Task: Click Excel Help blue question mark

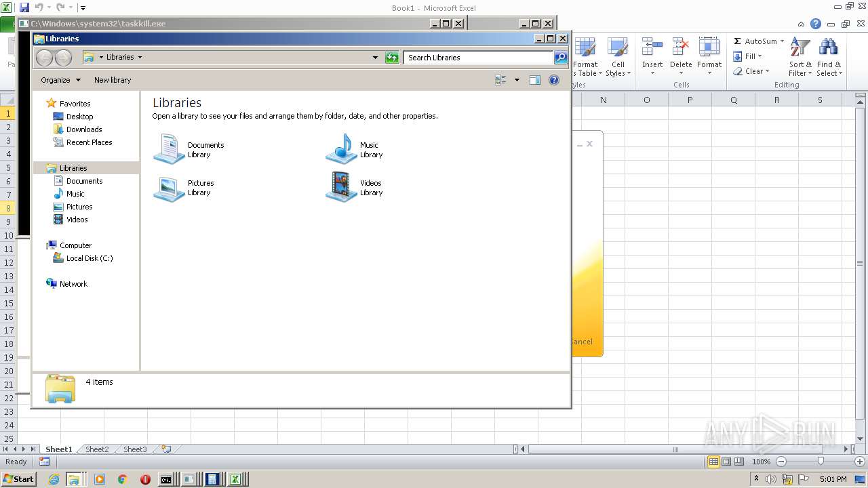Action: pyautogui.click(x=816, y=24)
